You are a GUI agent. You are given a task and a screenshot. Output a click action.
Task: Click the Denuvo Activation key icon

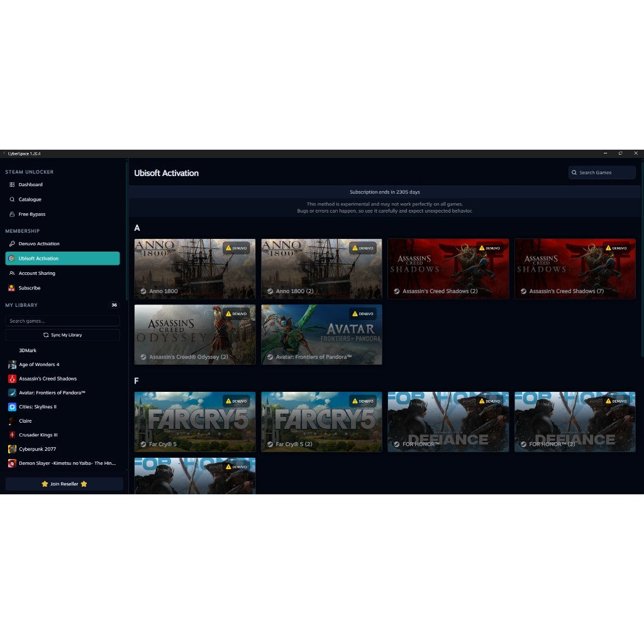(13, 243)
